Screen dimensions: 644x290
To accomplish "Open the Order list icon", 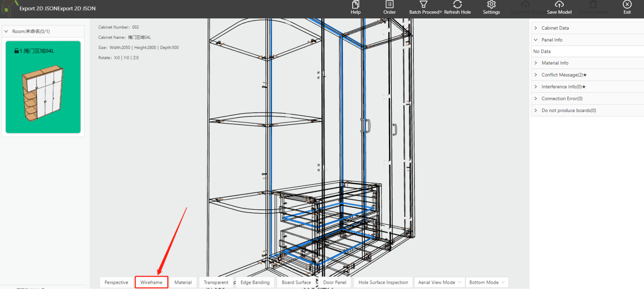I will click(389, 5).
